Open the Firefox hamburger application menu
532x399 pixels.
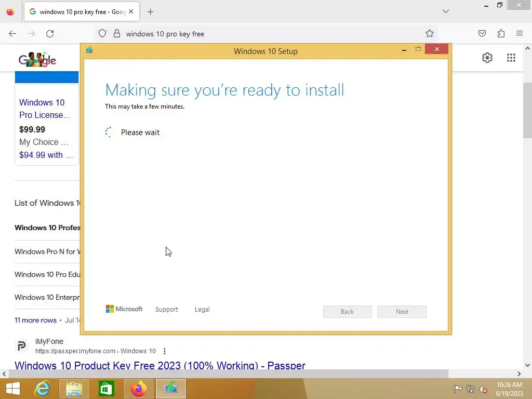pos(520,33)
